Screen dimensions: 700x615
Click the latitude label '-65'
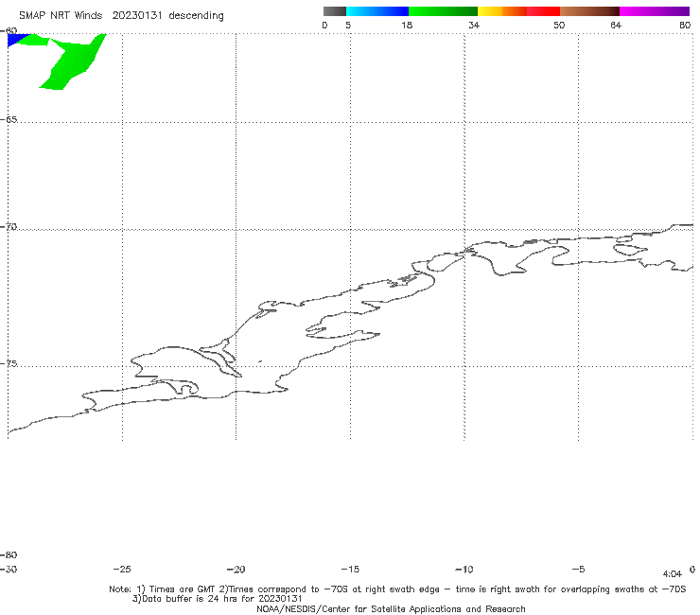pyautogui.click(x=9, y=120)
